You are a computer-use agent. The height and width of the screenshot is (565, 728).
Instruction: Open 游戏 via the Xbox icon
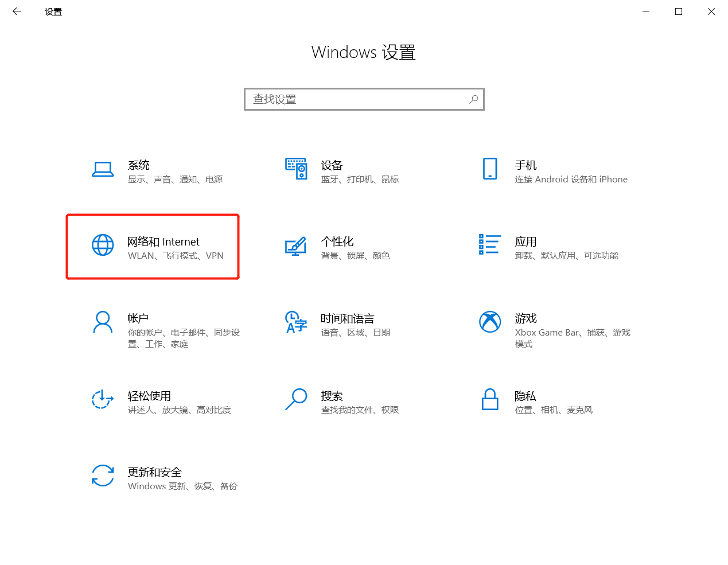[x=490, y=322]
